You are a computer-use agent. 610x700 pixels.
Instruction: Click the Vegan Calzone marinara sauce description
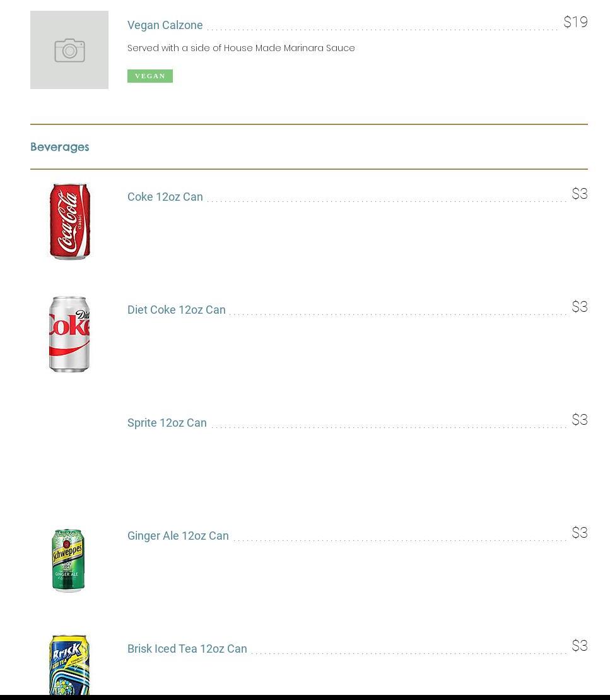pyautogui.click(x=241, y=48)
